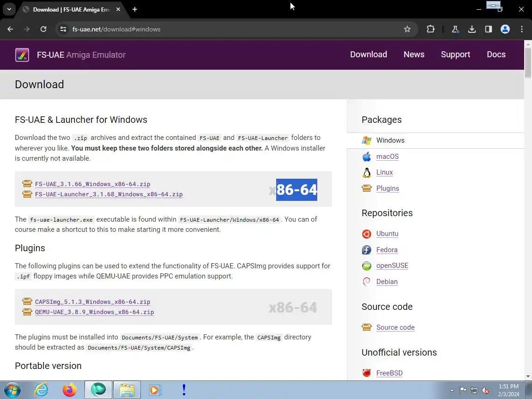Viewport: 532px width, 399px height.
Task: Download CAPSImg_5.1.3_Windows_x86-64.zip
Action: (x=93, y=302)
